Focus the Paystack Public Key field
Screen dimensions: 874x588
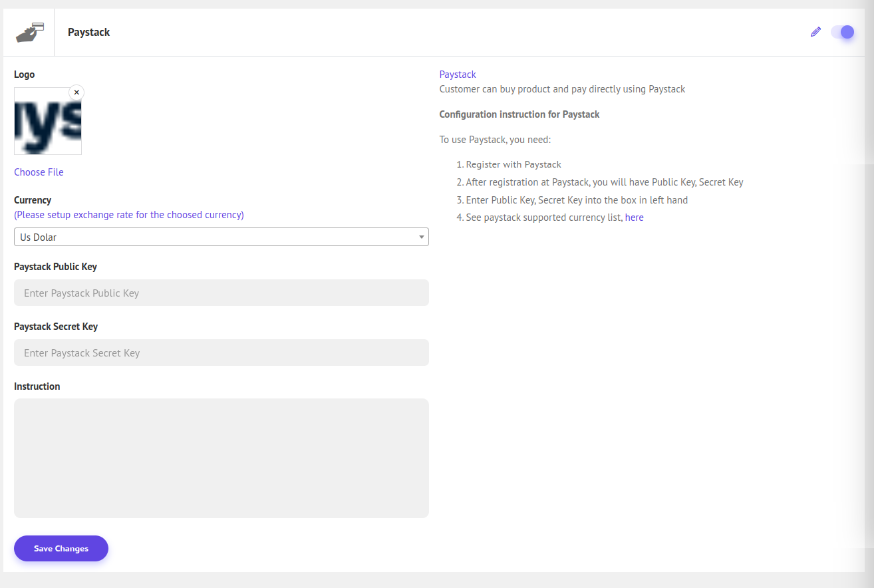221,293
